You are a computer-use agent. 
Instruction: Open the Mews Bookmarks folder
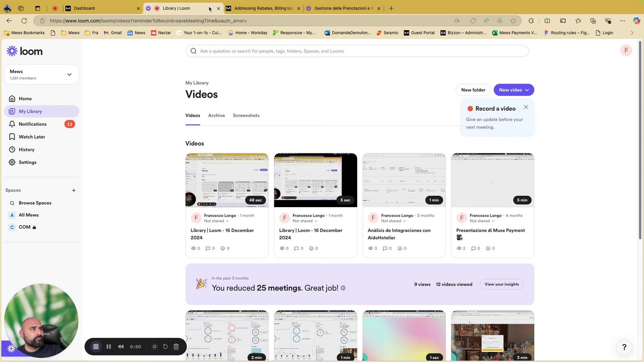pyautogui.click(x=24, y=33)
